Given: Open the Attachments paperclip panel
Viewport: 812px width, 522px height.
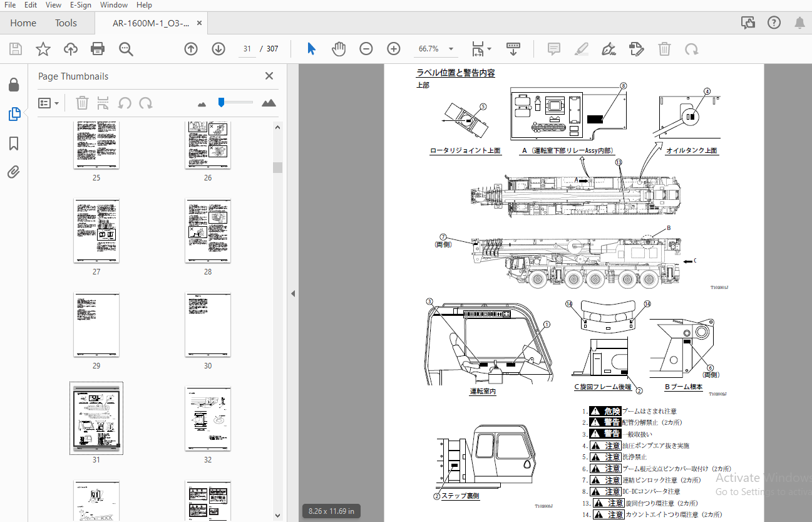Looking at the screenshot, I should tap(14, 172).
